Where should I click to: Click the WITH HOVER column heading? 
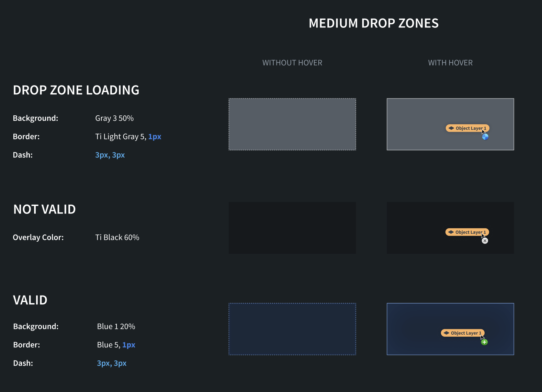coord(450,63)
